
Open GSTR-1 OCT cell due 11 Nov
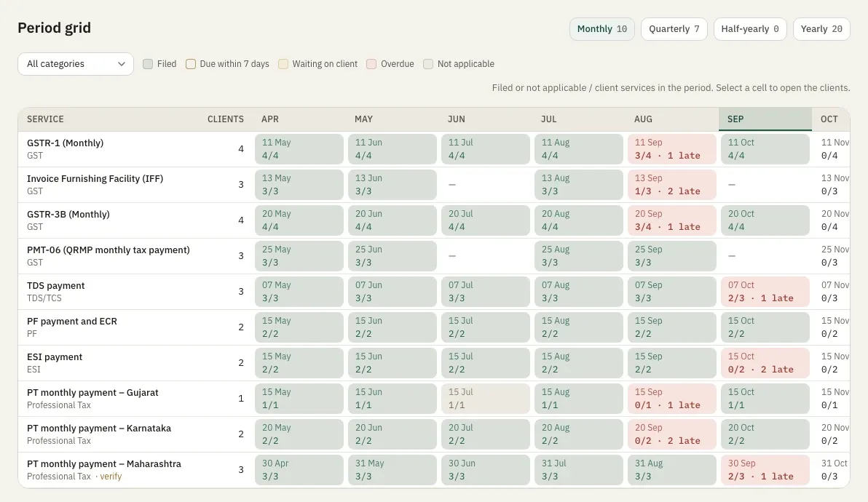[832, 149]
